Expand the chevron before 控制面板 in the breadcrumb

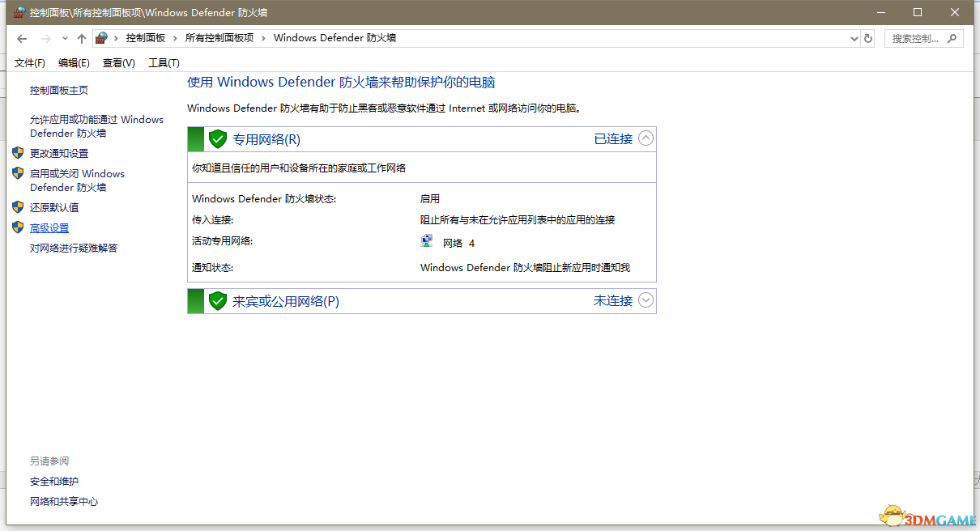(117, 38)
